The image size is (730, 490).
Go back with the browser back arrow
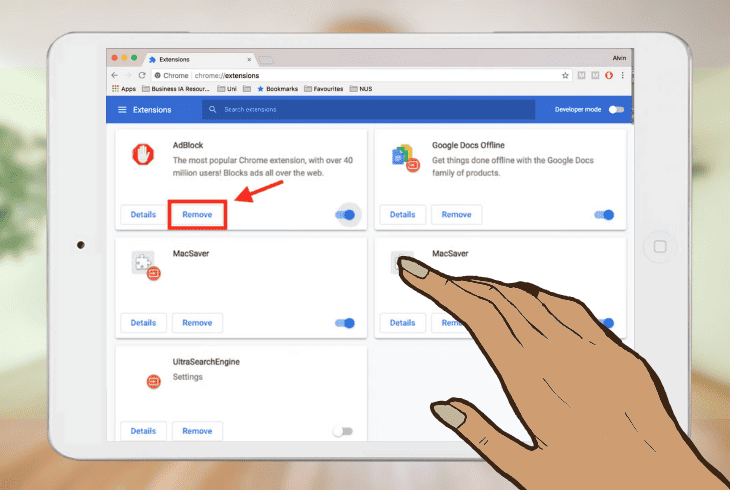click(x=115, y=75)
